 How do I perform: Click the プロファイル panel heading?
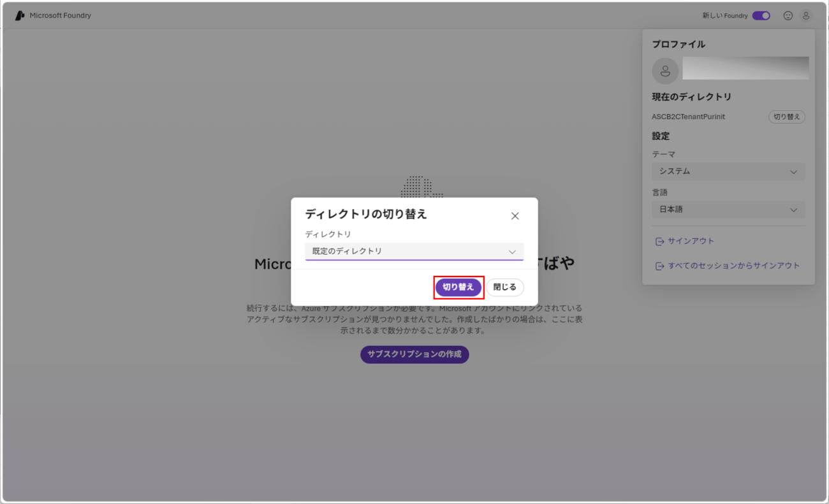coord(679,44)
